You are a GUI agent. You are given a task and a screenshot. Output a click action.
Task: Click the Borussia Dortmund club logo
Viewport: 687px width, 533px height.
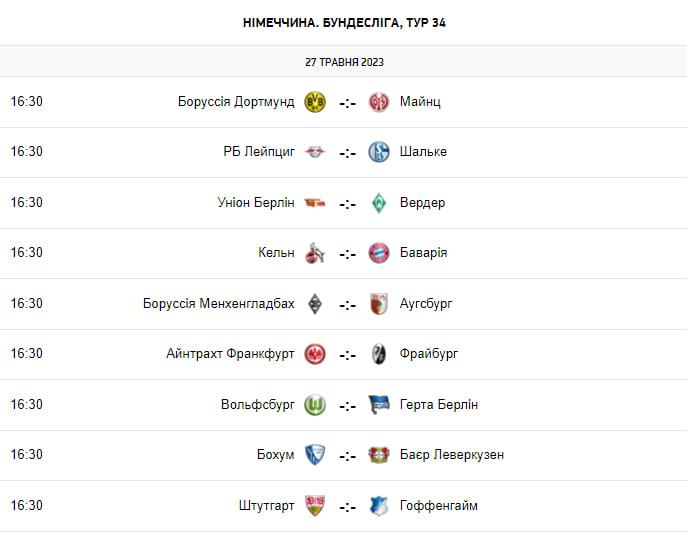pos(315,102)
